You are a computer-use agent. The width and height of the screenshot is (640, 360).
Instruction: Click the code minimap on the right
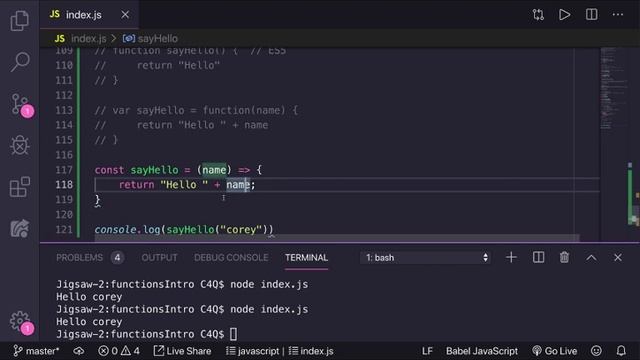point(613,90)
